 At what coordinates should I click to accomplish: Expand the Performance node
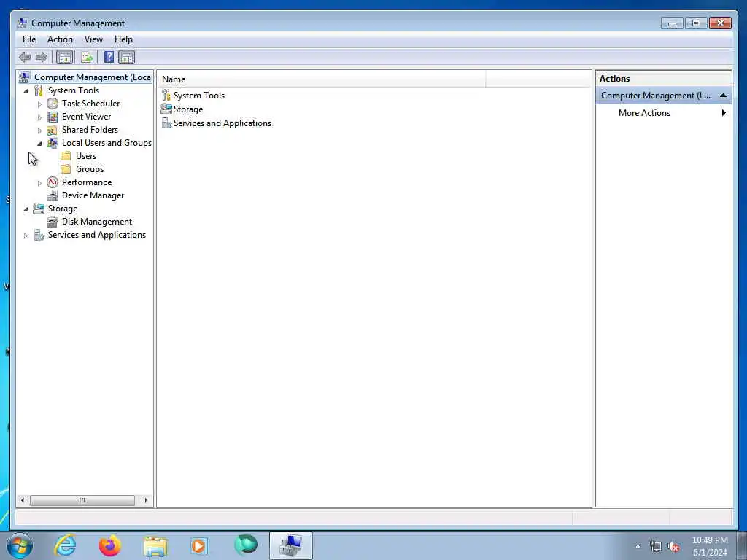click(x=39, y=183)
